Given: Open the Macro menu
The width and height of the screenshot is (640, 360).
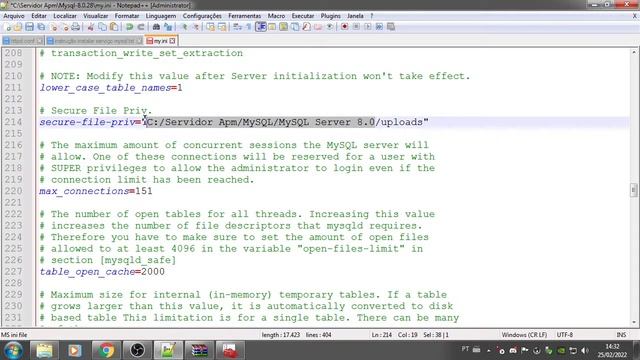Looking at the screenshot, I should click(x=276, y=16).
